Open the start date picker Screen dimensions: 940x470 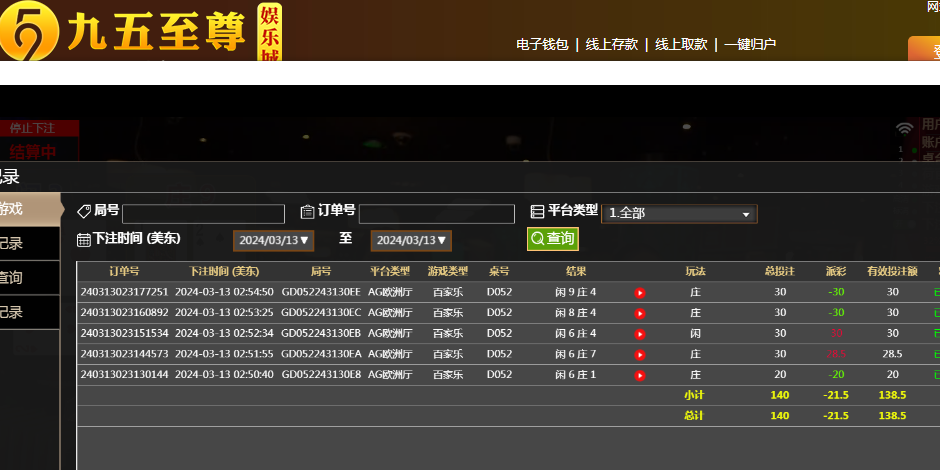click(x=274, y=241)
